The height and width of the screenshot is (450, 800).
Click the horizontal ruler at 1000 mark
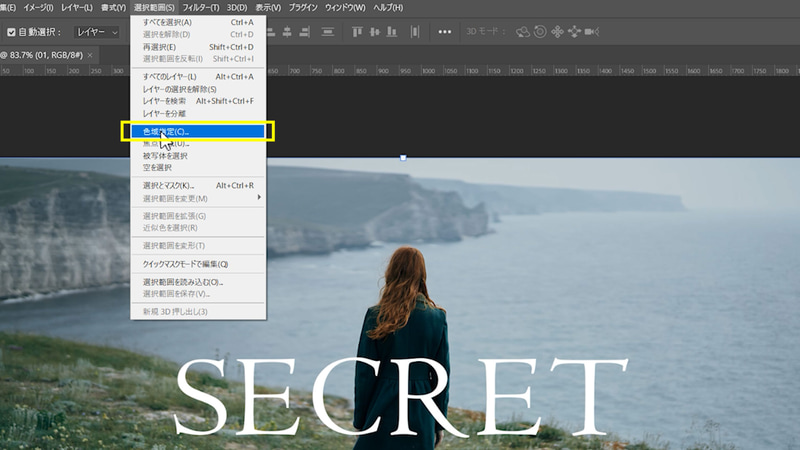(428, 71)
